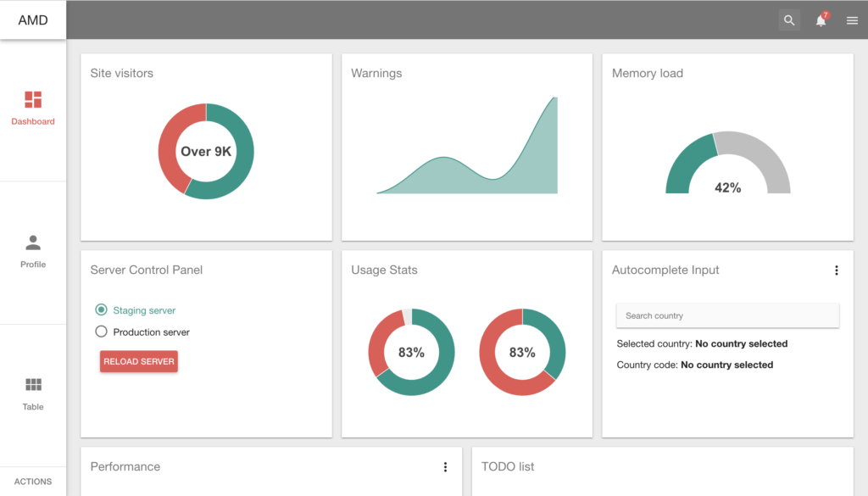Select the Staging server radio button
This screenshot has width=868, height=496.
(x=102, y=310)
